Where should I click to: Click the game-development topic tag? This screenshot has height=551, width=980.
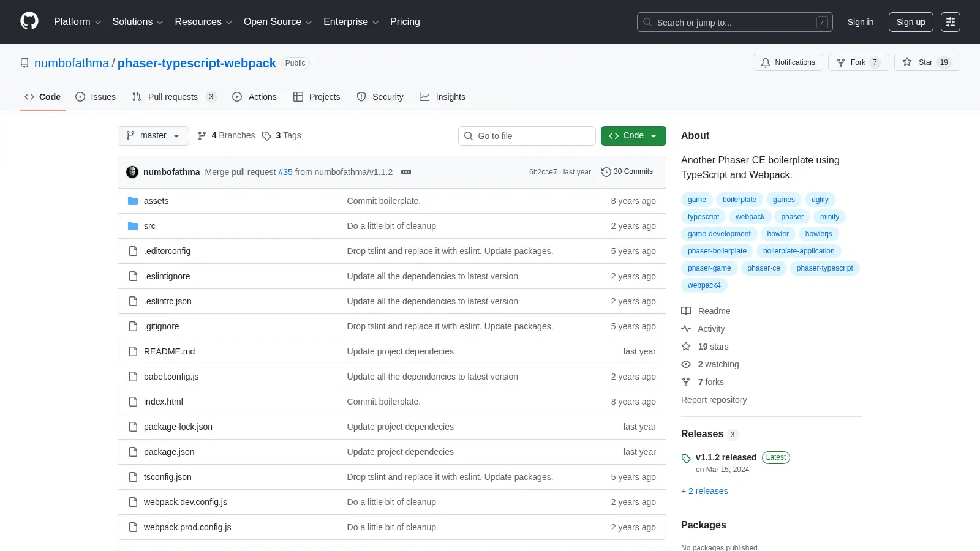tap(719, 234)
